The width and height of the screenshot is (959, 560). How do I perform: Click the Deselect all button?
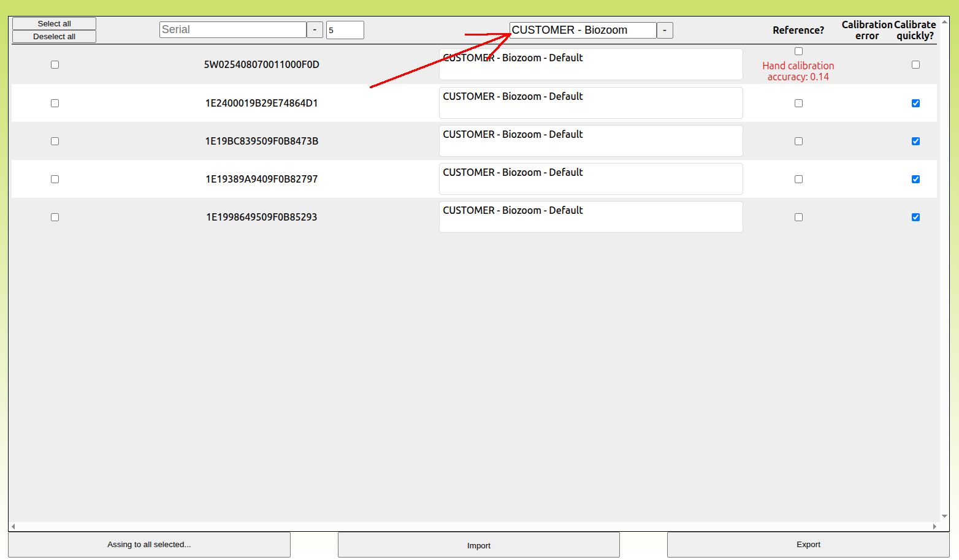pos(54,37)
